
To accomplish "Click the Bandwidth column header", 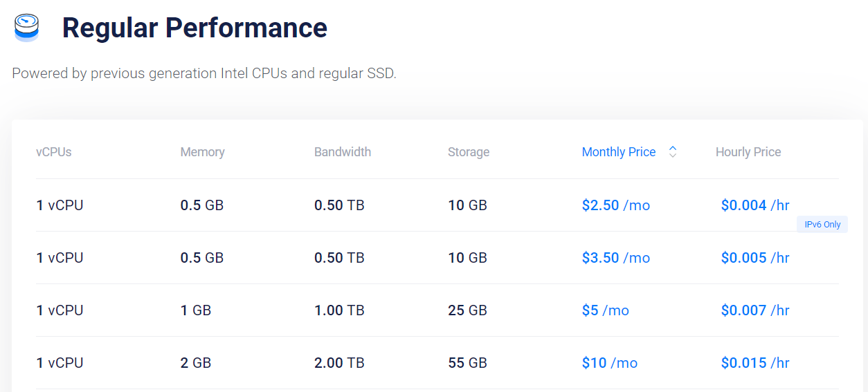I will click(x=343, y=152).
